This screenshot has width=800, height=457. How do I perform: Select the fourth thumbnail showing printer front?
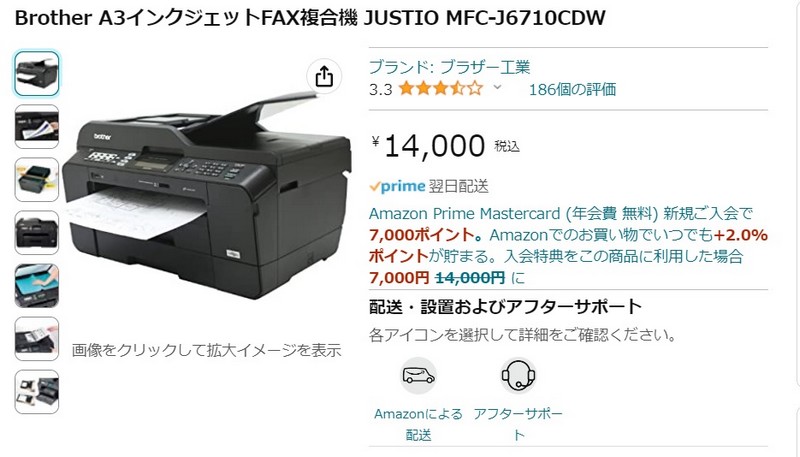point(36,233)
